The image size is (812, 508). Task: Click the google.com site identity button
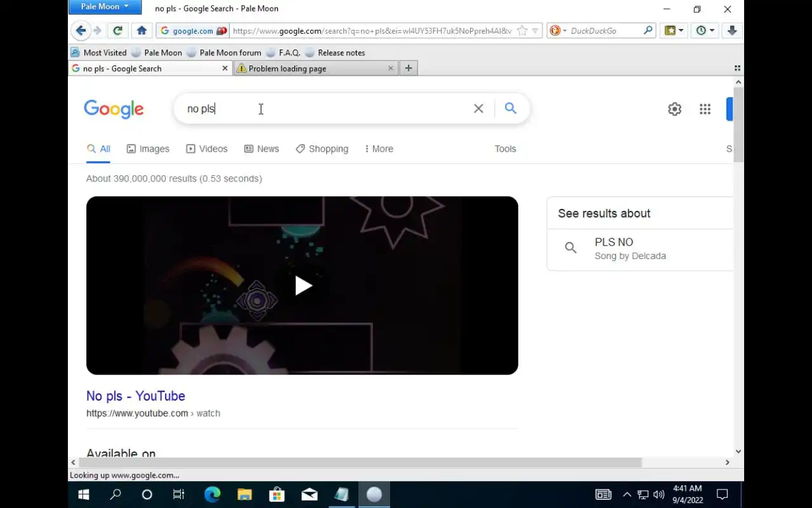pyautogui.click(x=193, y=30)
